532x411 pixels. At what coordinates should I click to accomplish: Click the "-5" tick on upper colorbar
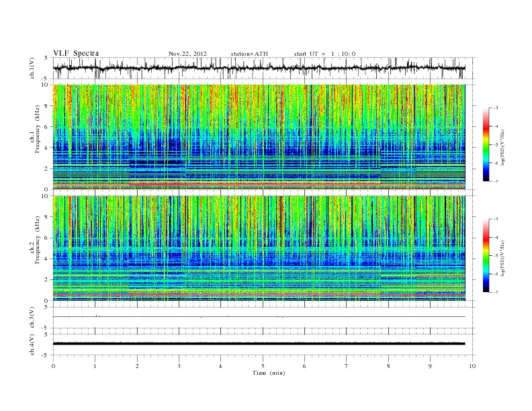click(495, 145)
